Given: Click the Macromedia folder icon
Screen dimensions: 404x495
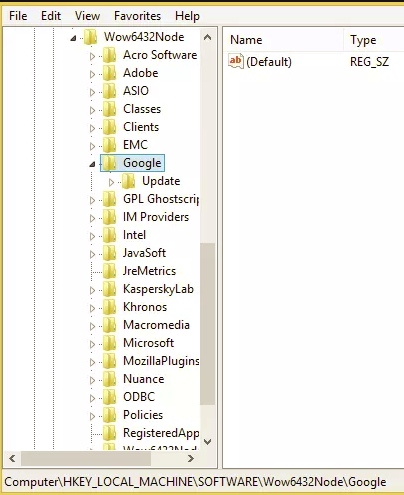Looking at the screenshot, I should click(x=109, y=325).
